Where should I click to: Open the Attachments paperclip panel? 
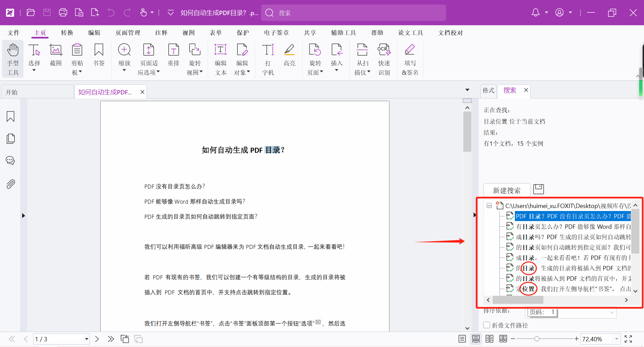point(10,184)
